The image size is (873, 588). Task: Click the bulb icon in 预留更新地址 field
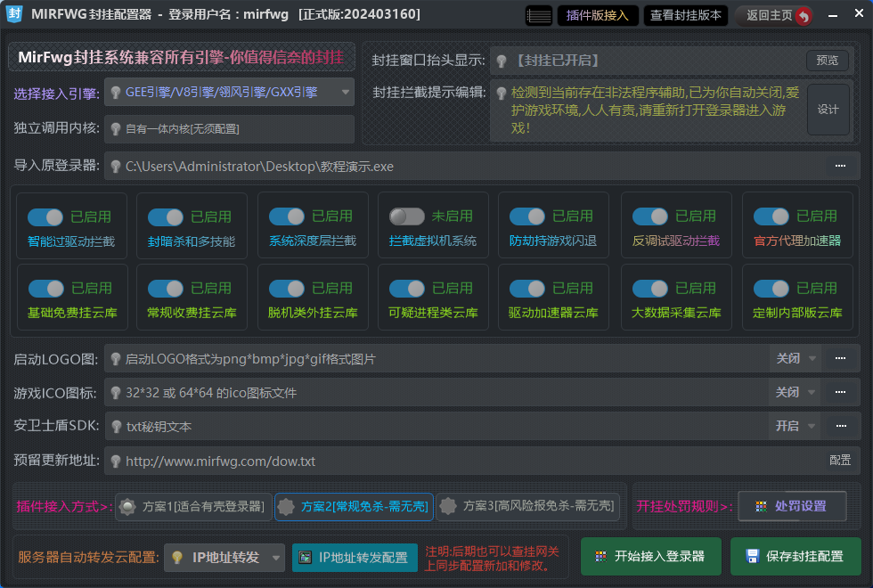tap(115, 461)
